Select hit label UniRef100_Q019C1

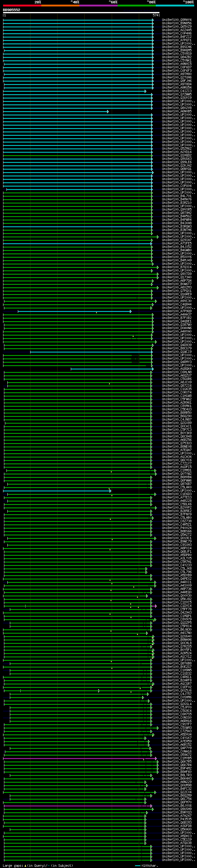(177, 538)
